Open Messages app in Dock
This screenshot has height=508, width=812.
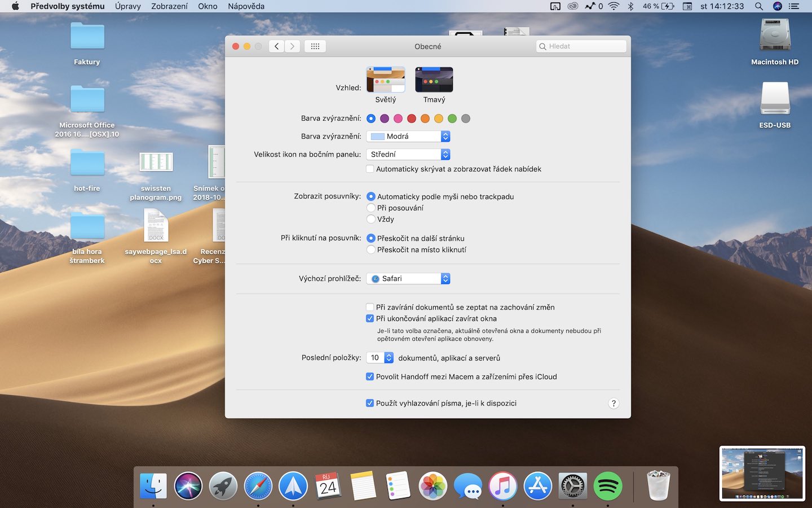point(468,485)
